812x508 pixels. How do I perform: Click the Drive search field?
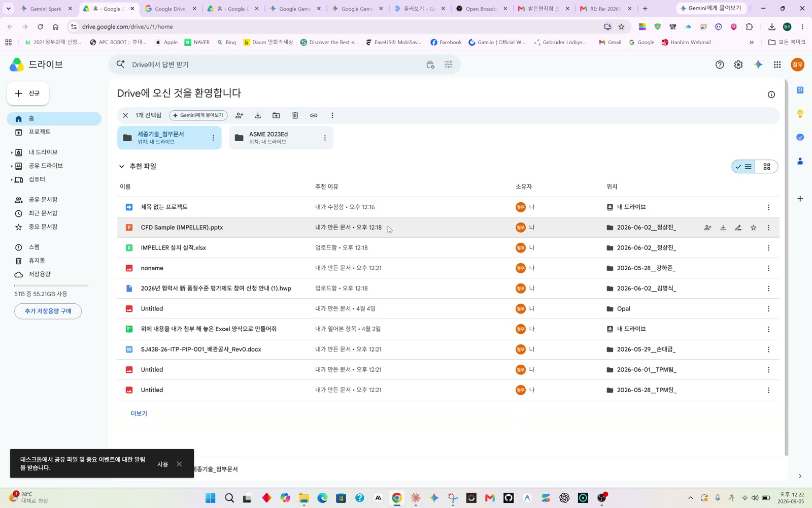pos(284,65)
